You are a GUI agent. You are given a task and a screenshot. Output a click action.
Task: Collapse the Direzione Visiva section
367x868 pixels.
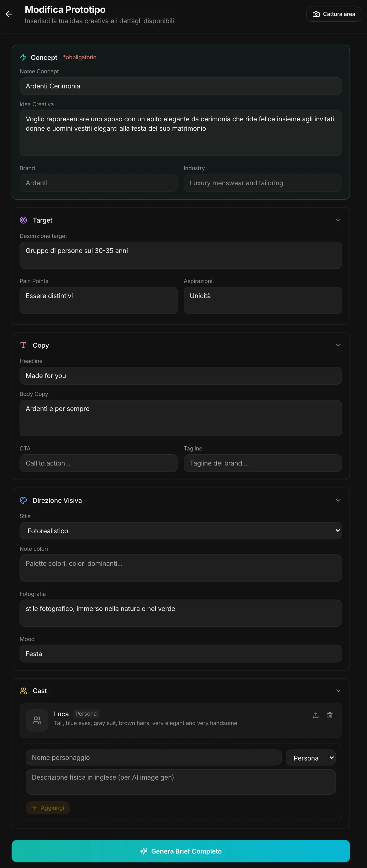pos(338,500)
